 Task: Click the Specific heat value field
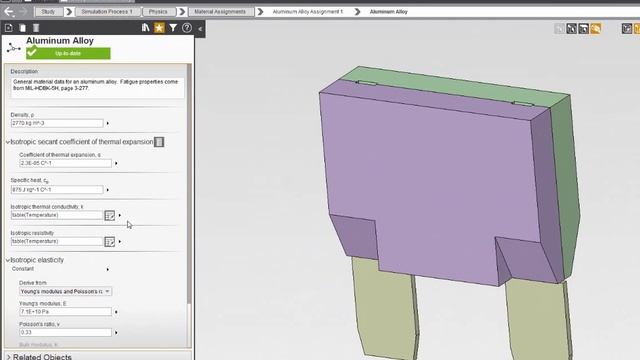(x=57, y=190)
